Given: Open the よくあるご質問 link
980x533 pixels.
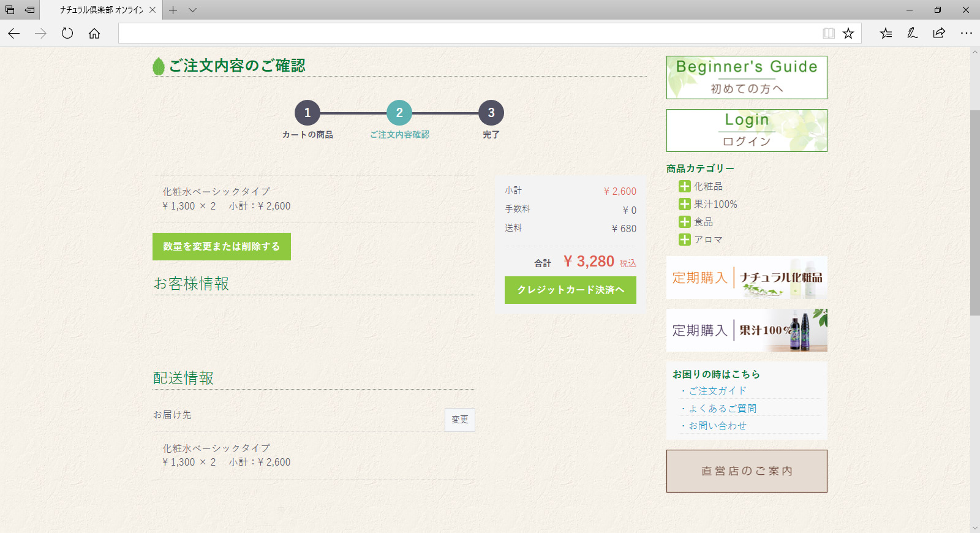Looking at the screenshot, I should pos(722,408).
